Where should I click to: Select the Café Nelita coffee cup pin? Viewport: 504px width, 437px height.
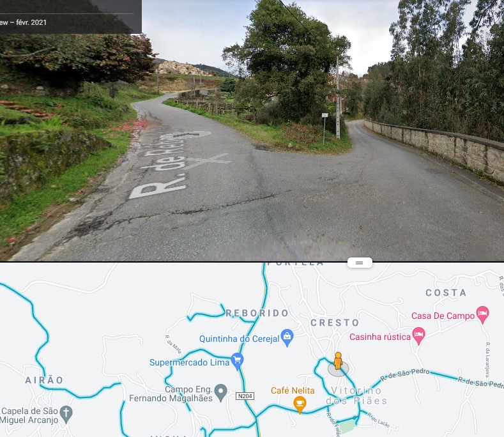click(300, 404)
